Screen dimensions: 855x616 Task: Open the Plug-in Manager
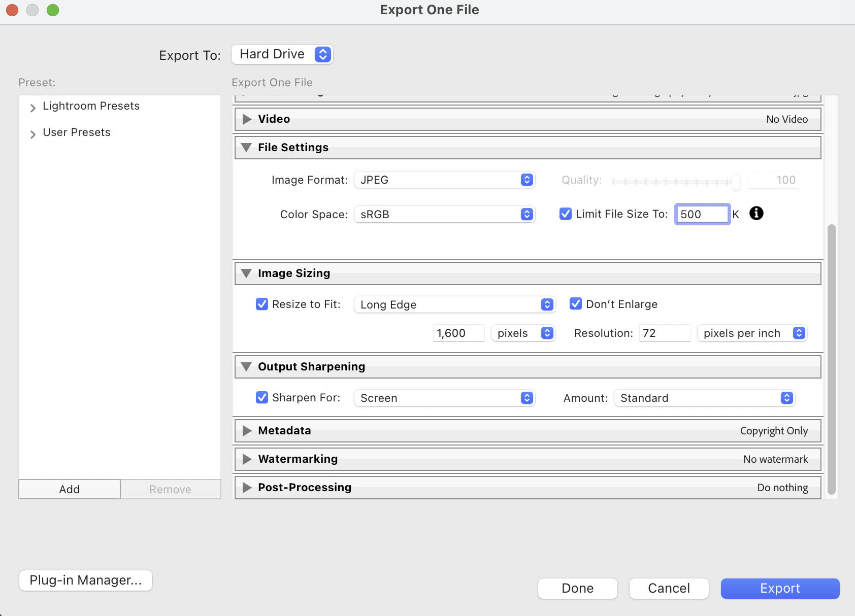pos(86,580)
